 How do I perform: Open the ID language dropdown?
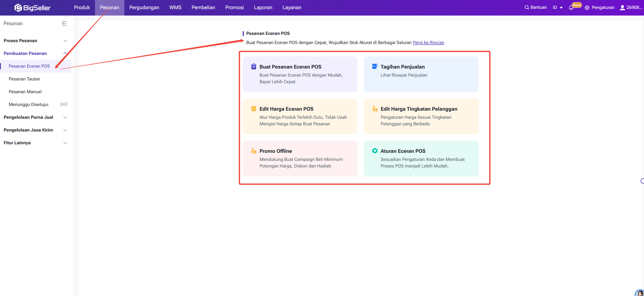click(x=557, y=7)
